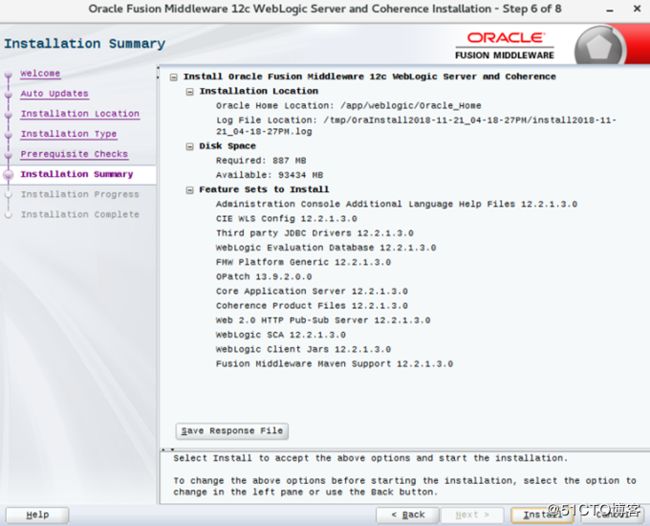Screen dimensions: 650x526
Task: Select the Required: 887 MB line
Action: coord(261,161)
